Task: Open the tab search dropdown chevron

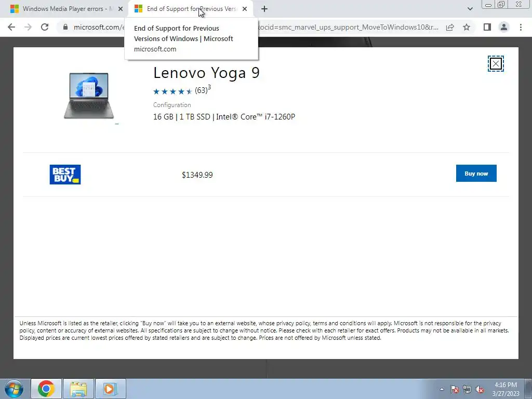Action: pyautogui.click(x=470, y=9)
